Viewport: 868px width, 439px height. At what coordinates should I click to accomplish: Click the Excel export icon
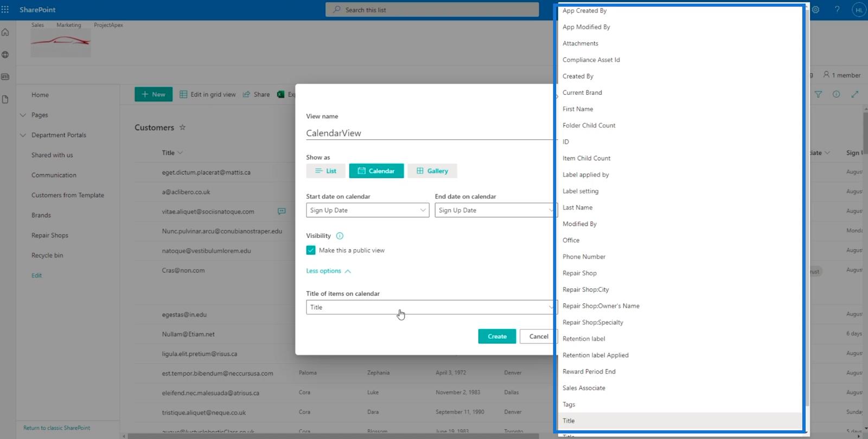coord(280,94)
